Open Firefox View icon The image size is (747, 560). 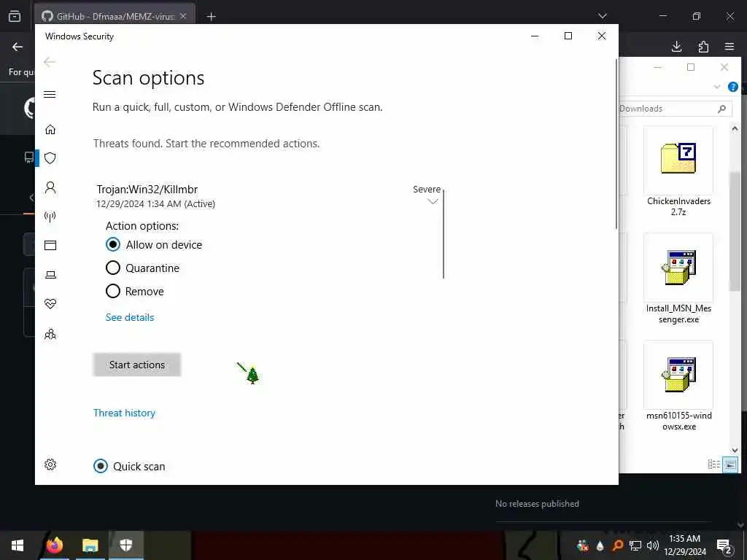tap(15, 16)
